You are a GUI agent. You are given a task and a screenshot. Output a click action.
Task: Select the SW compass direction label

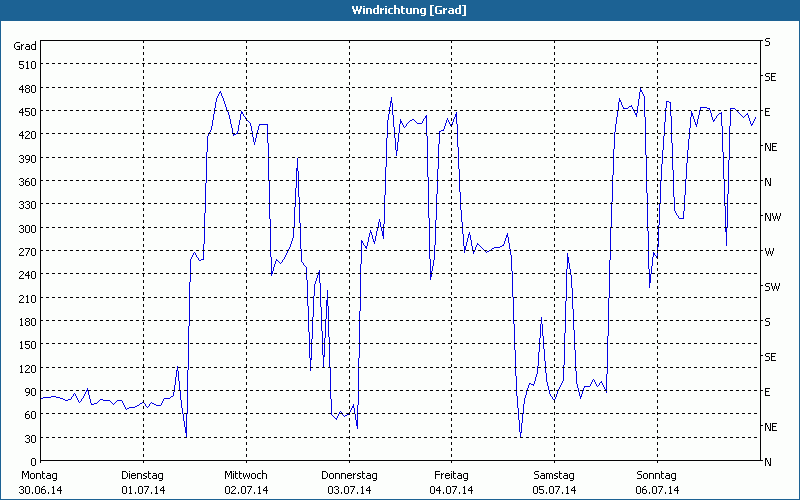[x=772, y=287]
